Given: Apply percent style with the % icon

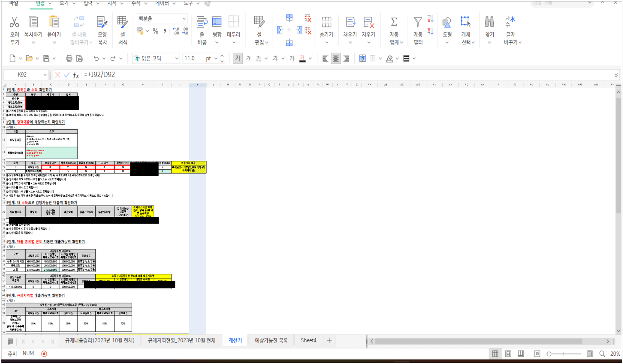Looking at the screenshot, I should (x=156, y=31).
